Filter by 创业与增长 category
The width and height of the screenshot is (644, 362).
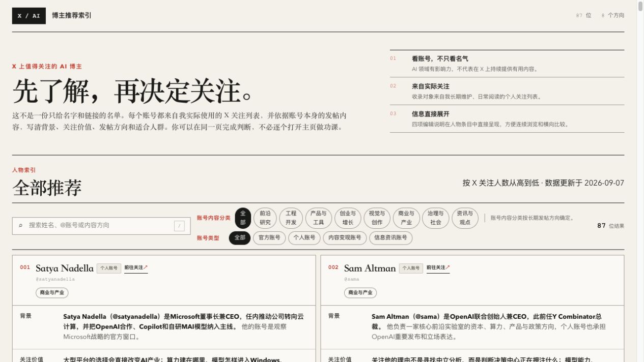(348, 218)
